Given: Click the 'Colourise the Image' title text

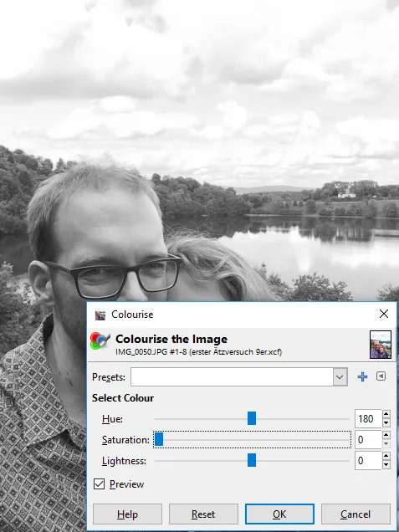Looking at the screenshot, I should 171,339.
